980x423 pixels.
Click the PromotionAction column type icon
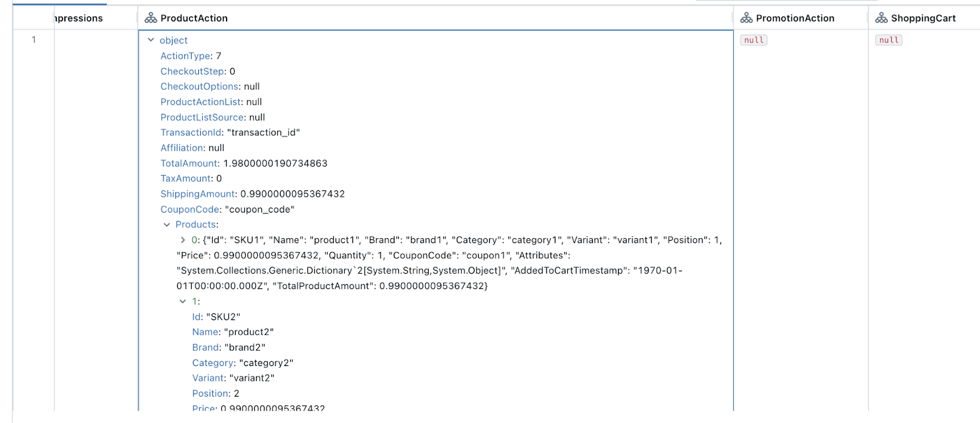[x=746, y=18]
